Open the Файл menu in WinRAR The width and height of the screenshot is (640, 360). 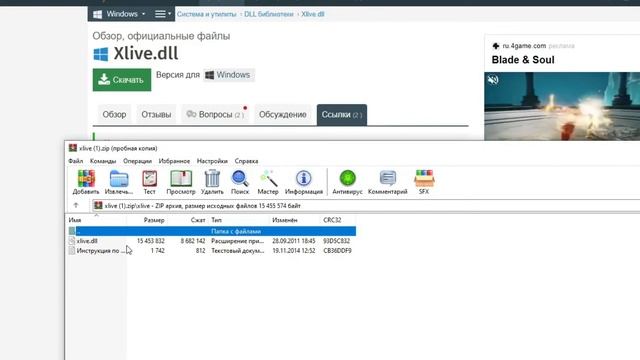coord(76,161)
